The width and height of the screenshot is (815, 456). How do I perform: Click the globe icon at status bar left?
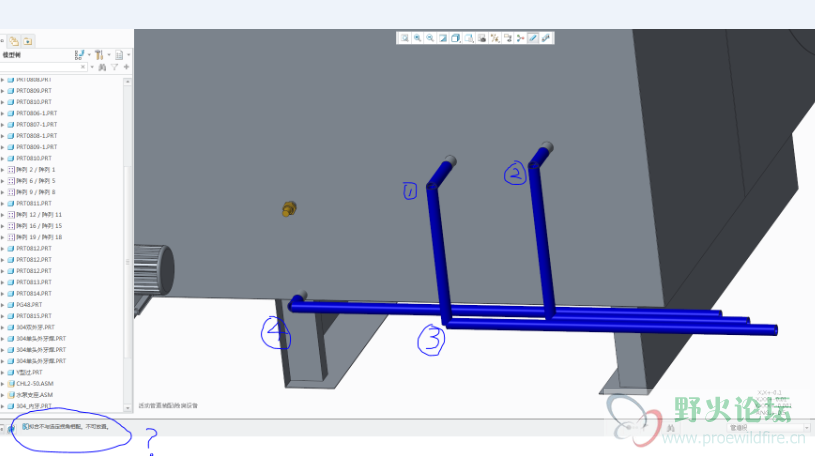(x=11, y=428)
